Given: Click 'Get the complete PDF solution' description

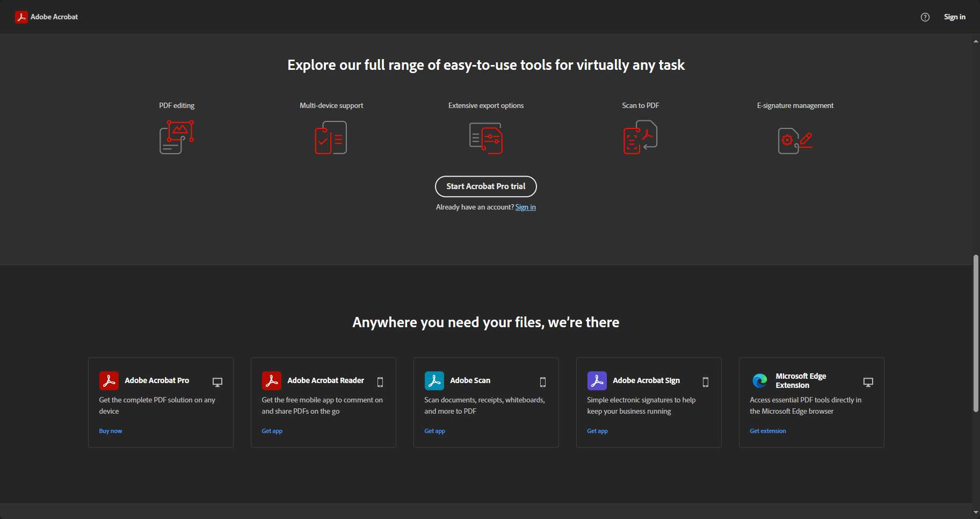Looking at the screenshot, I should tap(157, 406).
